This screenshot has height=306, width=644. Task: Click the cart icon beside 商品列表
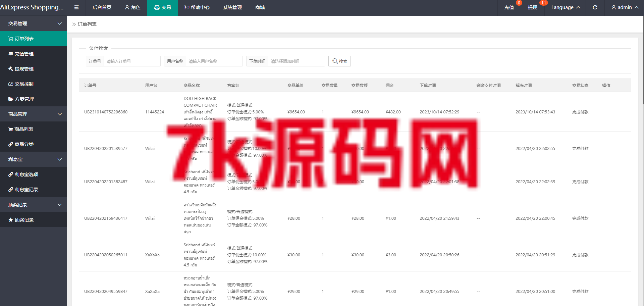tap(11, 129)
